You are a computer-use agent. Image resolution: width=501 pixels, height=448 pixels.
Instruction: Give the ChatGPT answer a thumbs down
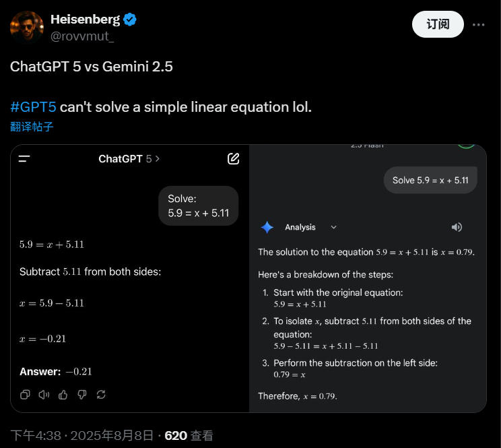[82, 394]
